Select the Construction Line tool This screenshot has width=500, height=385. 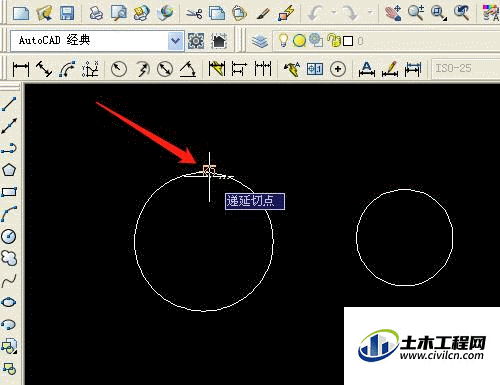9,126
